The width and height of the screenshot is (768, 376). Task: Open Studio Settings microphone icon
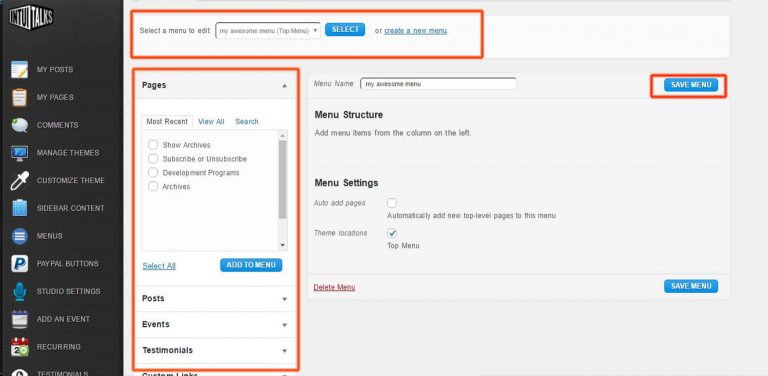click(x=20, y=291)
